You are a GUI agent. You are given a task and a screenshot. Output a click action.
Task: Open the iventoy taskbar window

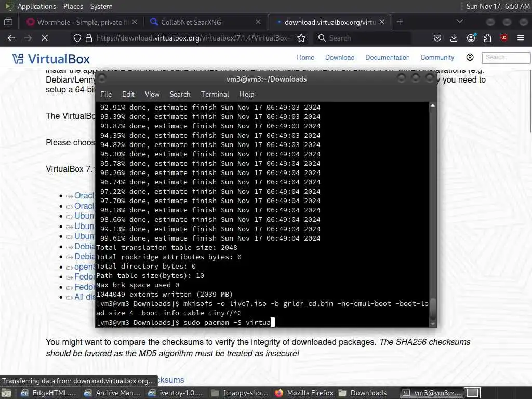point(176,393)
